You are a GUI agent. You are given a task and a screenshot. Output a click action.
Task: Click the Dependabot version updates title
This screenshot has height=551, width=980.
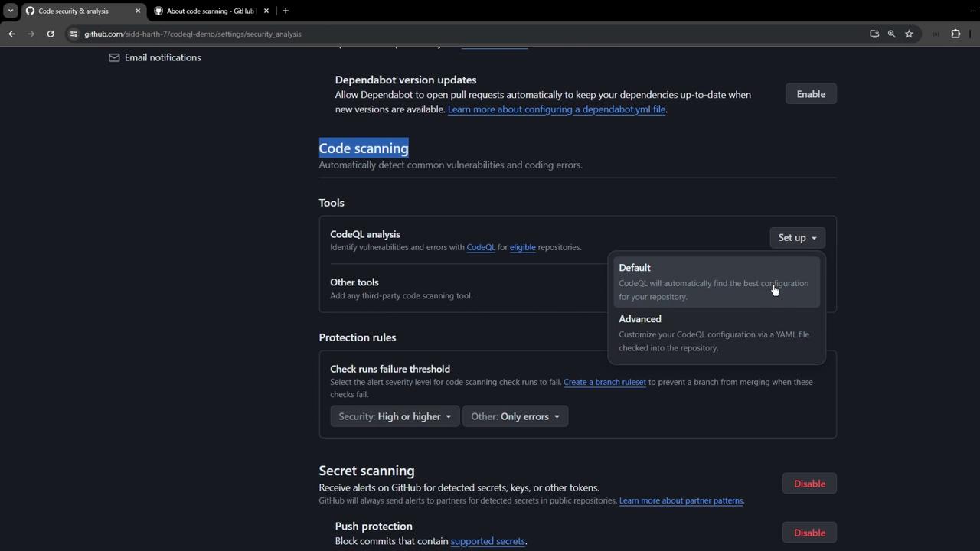406,80
